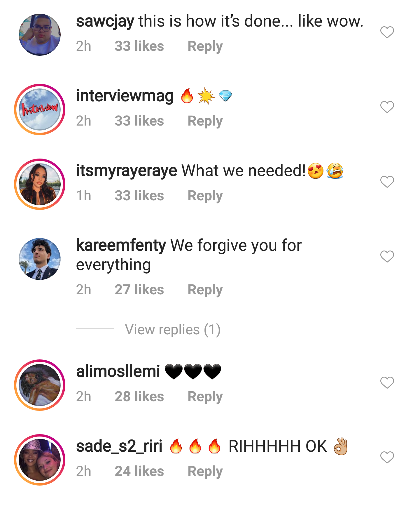
Task: View itsmyrayeraye's story avatar
Action: pyautogui.click(x=40, y=184)
